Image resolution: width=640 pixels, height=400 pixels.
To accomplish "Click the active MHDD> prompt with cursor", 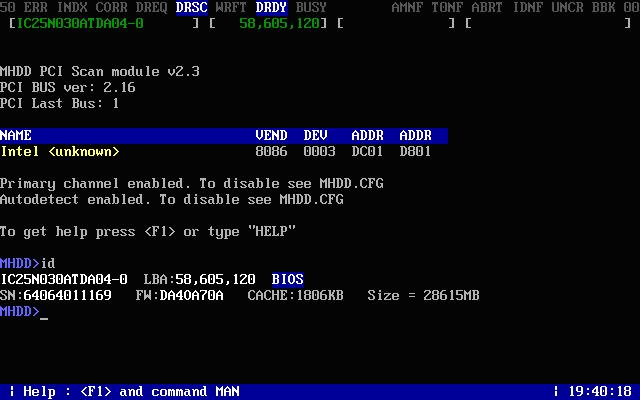I will click(x=24, y=311).
